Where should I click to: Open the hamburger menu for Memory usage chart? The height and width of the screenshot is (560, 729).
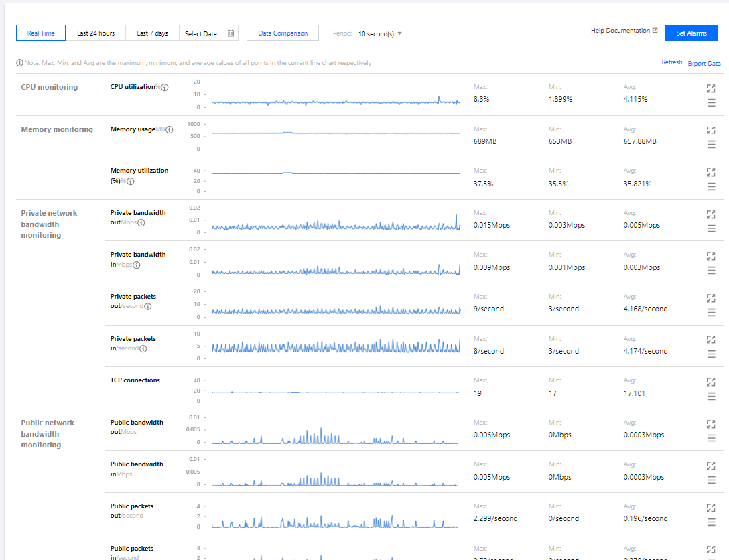coord(711,145)
